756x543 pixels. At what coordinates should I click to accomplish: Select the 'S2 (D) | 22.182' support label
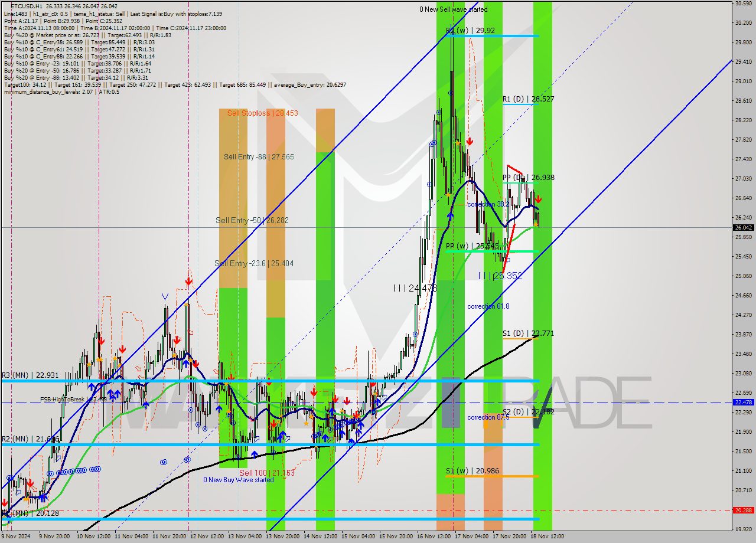528,412
